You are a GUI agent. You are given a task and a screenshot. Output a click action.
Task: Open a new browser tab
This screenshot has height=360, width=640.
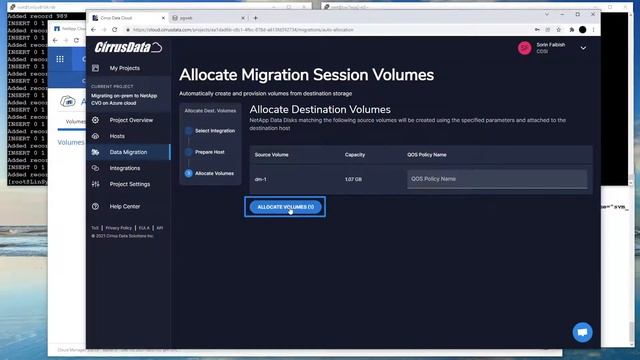[256, 18]
